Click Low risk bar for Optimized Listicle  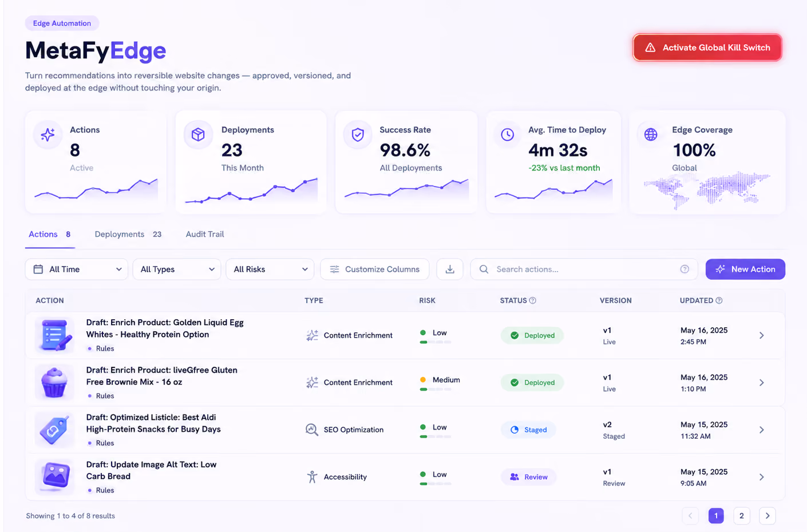pos(436,436)
